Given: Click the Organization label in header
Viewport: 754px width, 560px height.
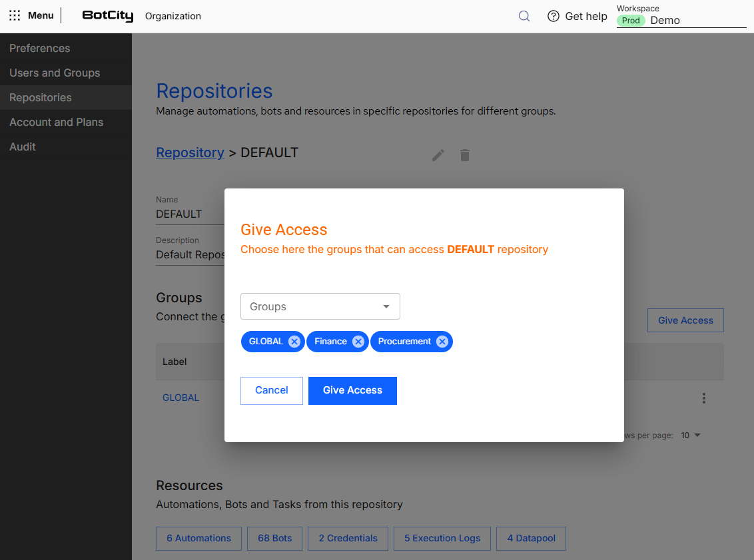Looking at the screenshot, I should 173,16.
